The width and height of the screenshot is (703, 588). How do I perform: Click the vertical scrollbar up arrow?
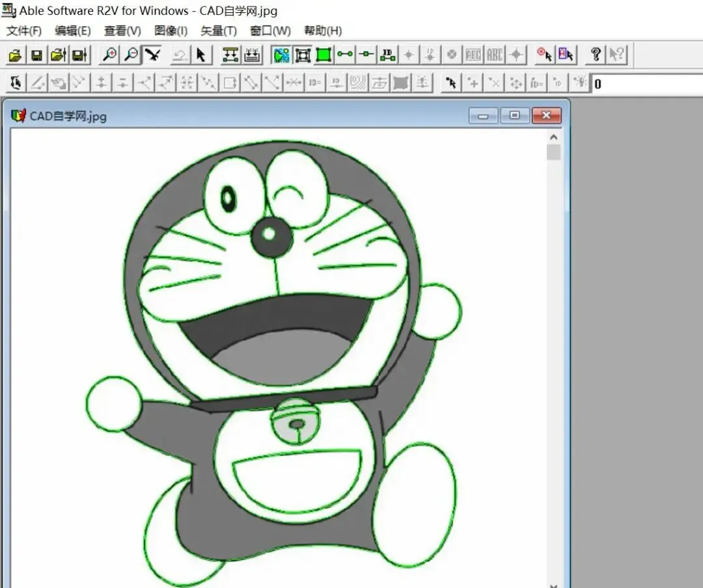[554, 138]
